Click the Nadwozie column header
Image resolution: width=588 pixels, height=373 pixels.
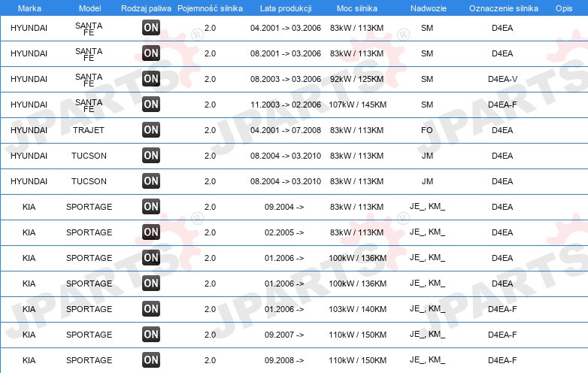click(x=429, y=8)
